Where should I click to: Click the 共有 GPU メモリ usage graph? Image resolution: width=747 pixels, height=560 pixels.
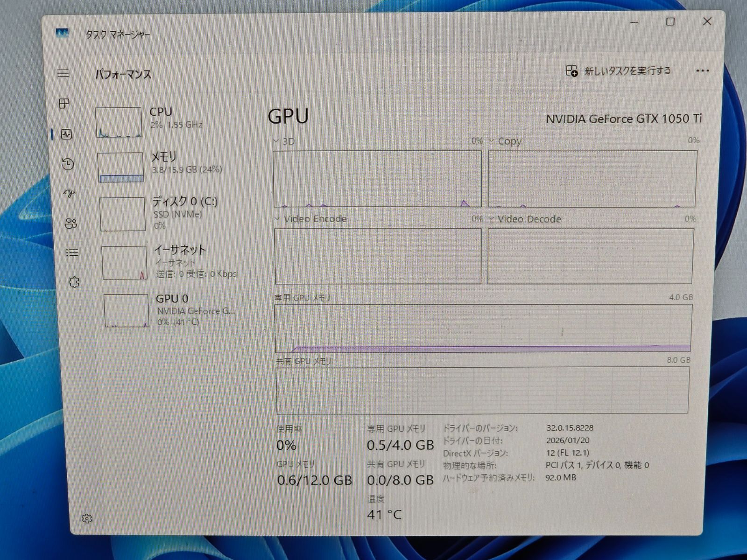482,390
